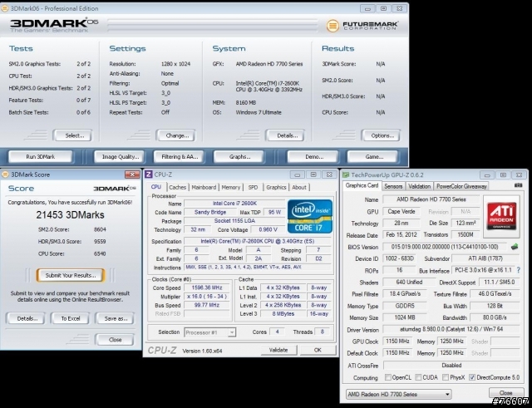Viewport: 532px width, 408px height.
Task: Click the Specification field in CPU-Z
Action: click(x=257, y=241)
